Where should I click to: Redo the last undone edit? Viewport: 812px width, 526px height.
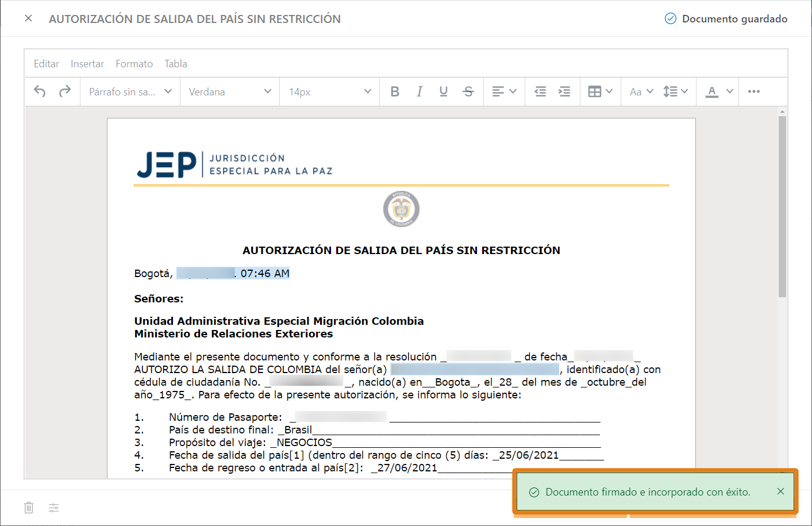(65, 91)
